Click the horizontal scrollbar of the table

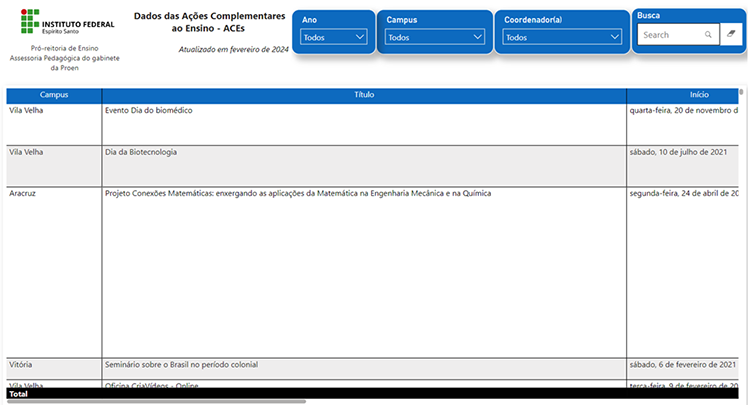pyautogui.click(x=156, y=402)
